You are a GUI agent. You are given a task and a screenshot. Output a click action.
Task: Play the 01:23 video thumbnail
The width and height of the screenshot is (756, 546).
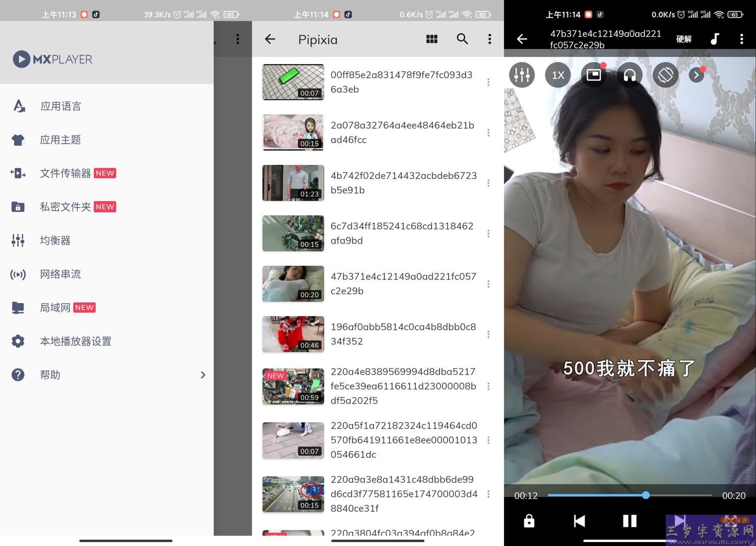pyautogui.click(x=293, y=183)
